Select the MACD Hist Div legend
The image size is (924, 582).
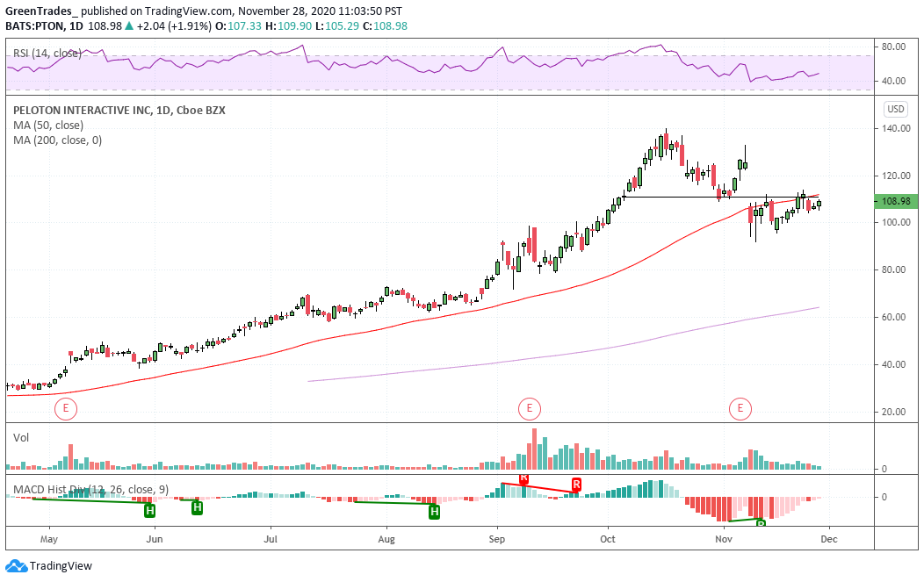point(90,490)
